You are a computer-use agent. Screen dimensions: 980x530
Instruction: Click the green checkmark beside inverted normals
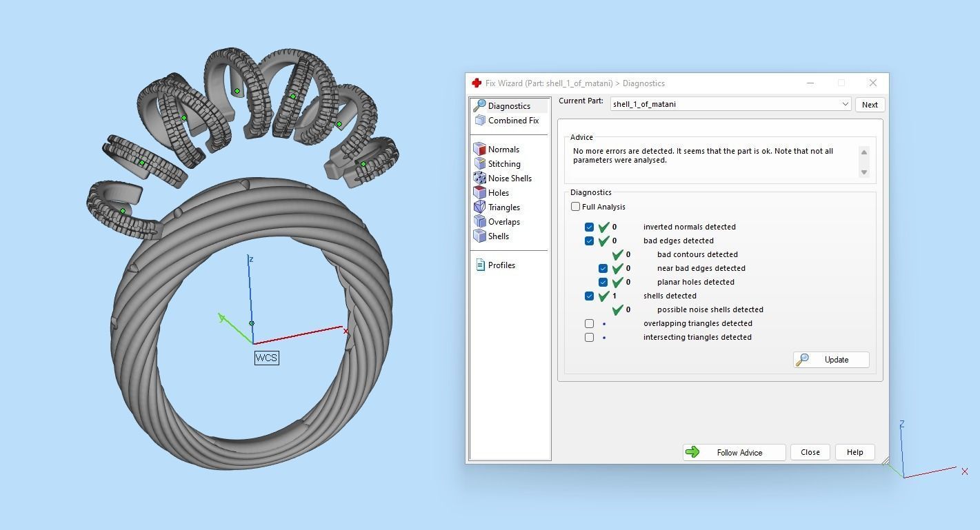pos(604,227)
